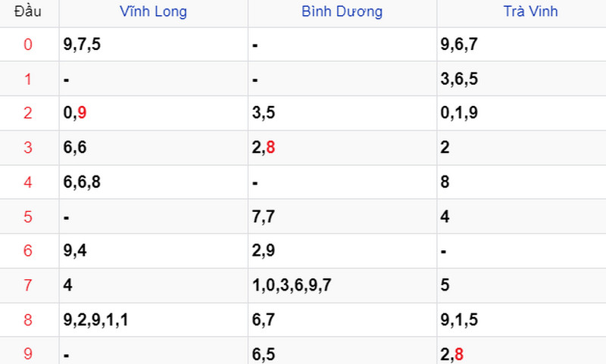Open the Vĩnh Long column header link
Viewport: 606px width, 364px height.
[x=153, y=11]
